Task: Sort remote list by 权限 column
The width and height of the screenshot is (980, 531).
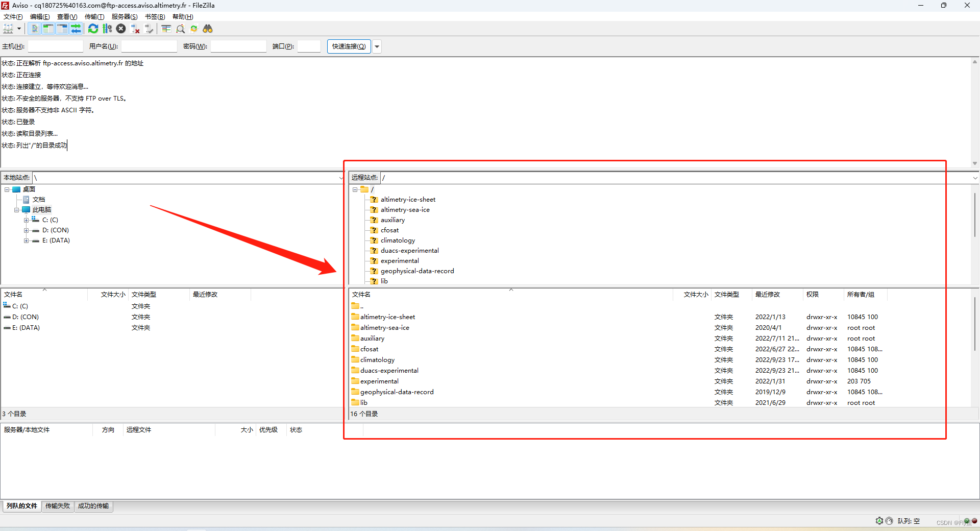Action: coord(823,295)
